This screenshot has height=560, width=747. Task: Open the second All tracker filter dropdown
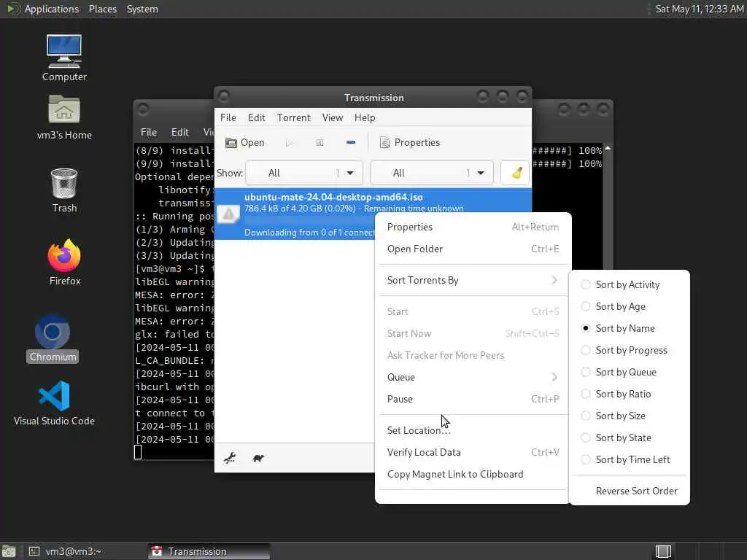click(x=432, y=173)
